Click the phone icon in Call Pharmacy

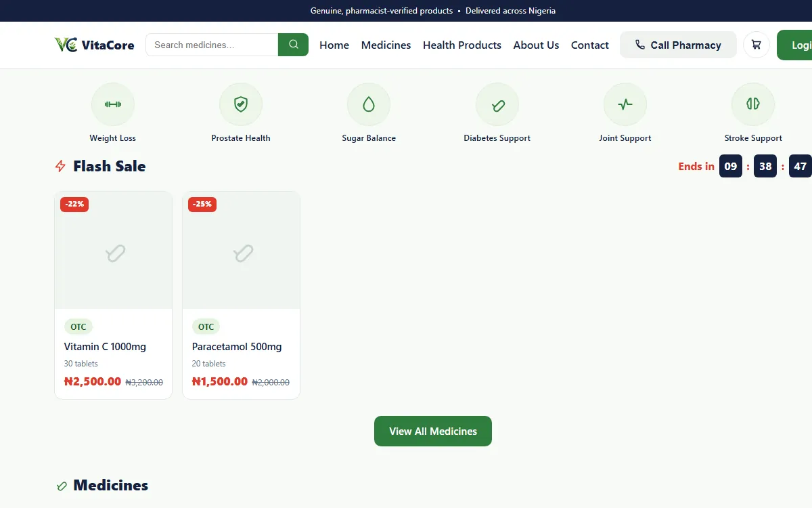(x=640, y=45)
